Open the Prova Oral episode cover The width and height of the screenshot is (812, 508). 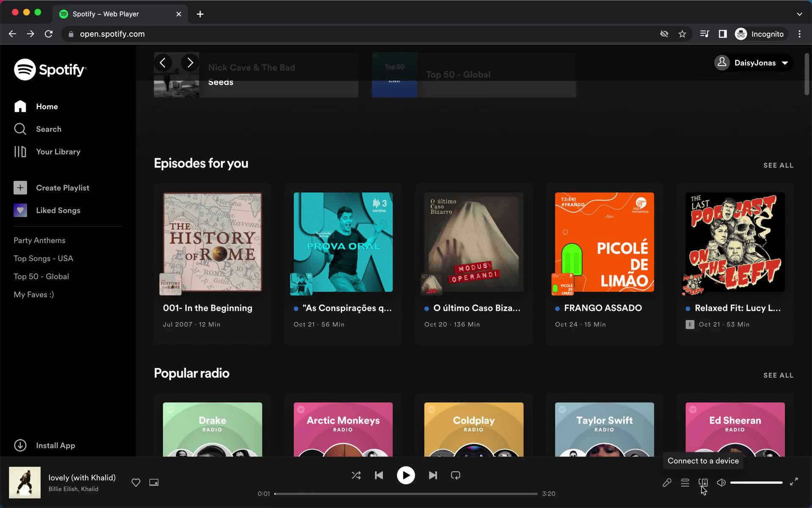343,242
